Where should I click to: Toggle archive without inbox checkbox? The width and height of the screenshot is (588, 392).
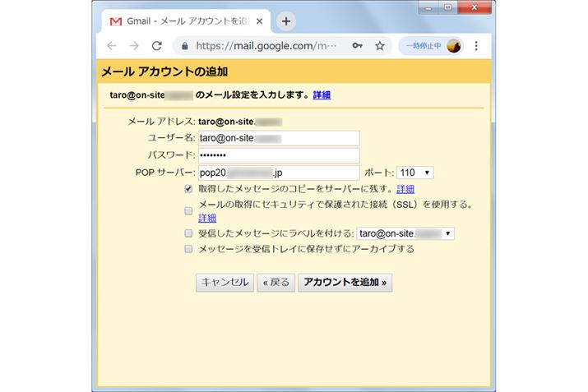coord(189,248)
